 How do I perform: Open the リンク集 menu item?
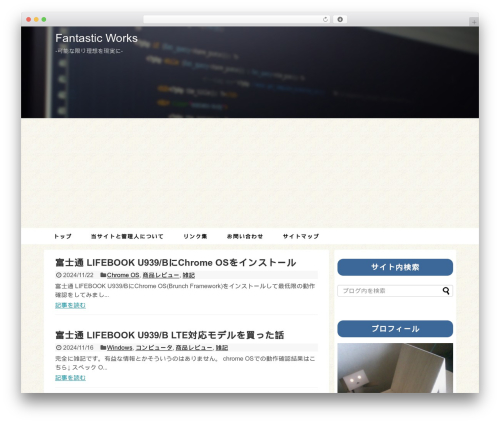click(195, 236)
